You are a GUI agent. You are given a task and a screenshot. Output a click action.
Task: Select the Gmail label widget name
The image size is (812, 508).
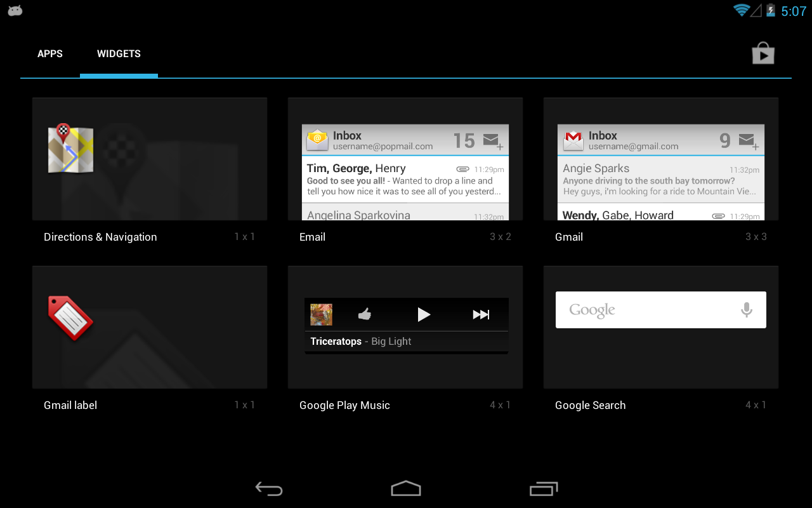[70, 405]
